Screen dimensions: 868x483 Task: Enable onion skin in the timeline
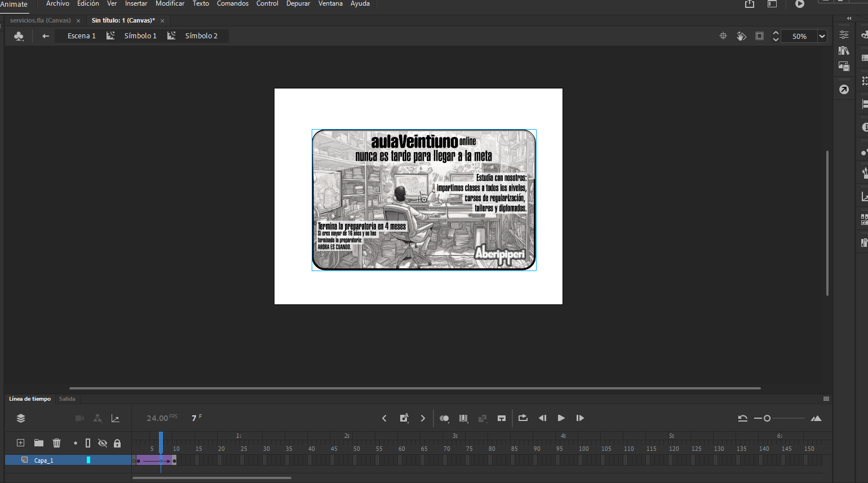(x=444, y=418)
